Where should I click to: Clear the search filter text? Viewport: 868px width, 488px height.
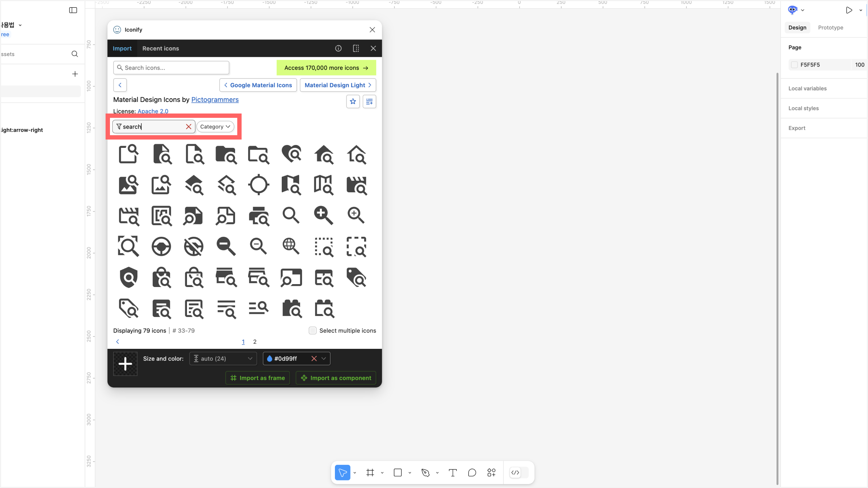(188, 127)
